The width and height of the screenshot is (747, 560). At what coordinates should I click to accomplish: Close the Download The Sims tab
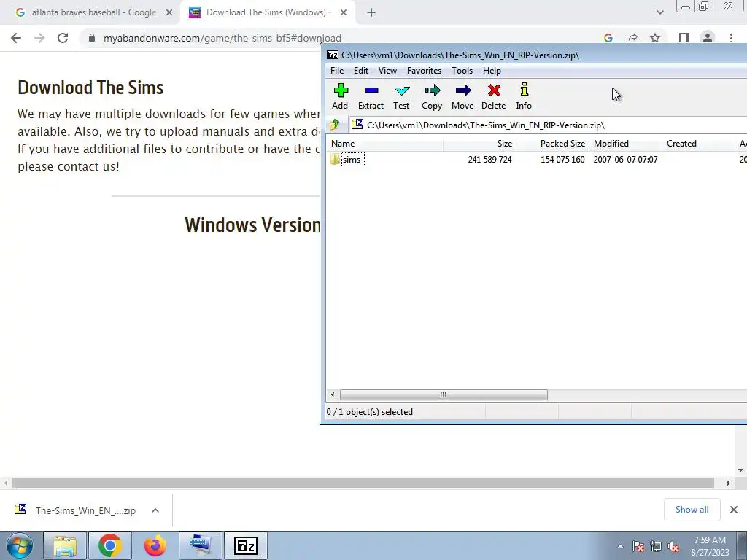344,13
